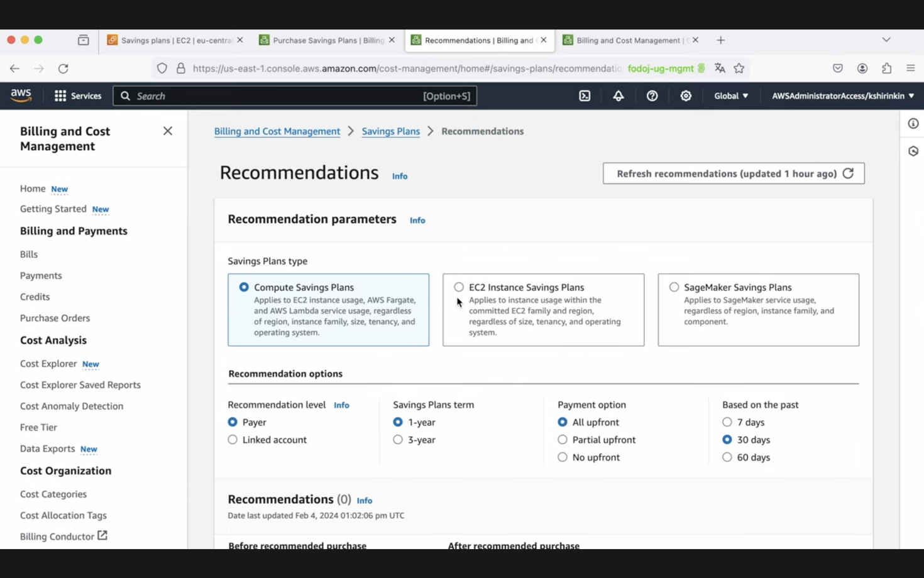Open Info link beside Recommendation level
924x578 pixels.
341,405
